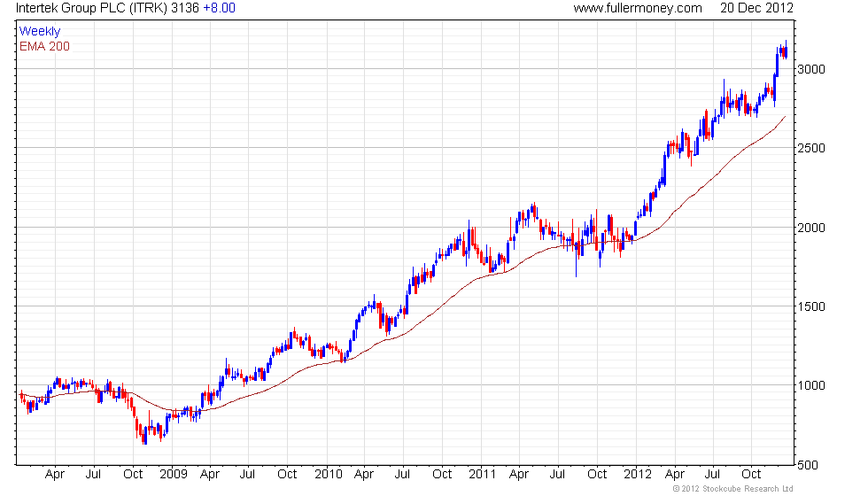This screenshot has height=496, width=868.
Task: Click the Intertek Group PLC (ITRK) chart title
Action: coord(91,8)
